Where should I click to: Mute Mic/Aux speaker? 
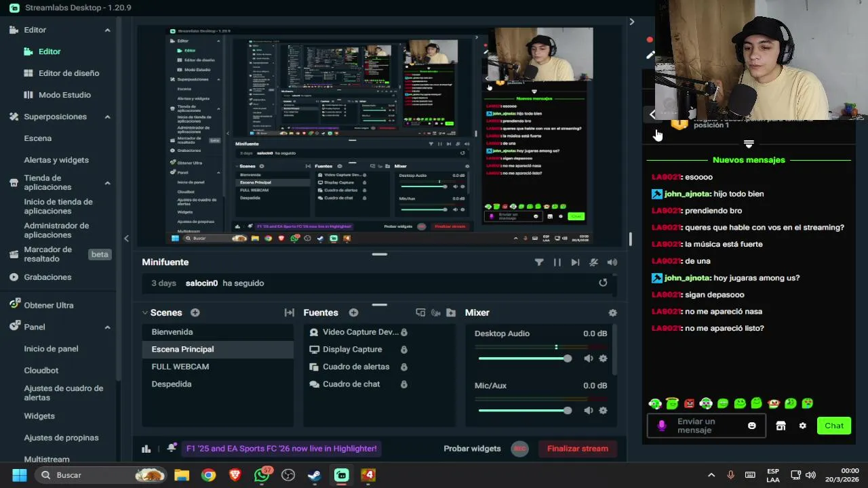(588, 410)
